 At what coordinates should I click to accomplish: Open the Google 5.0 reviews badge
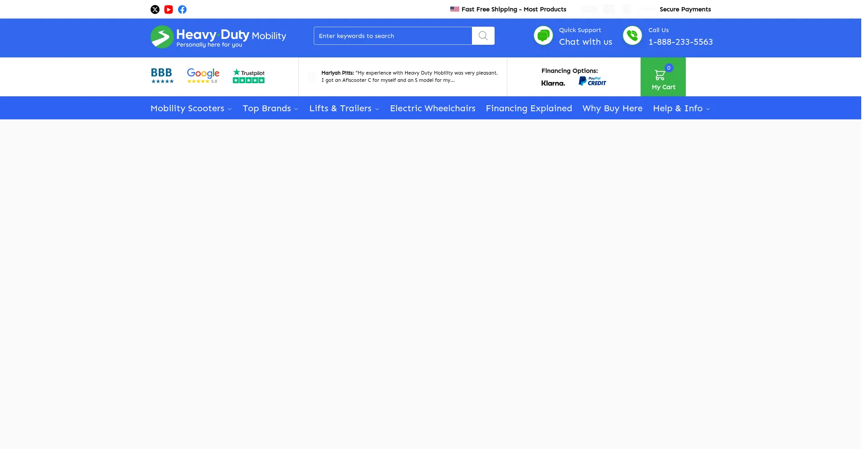[203, 76]
